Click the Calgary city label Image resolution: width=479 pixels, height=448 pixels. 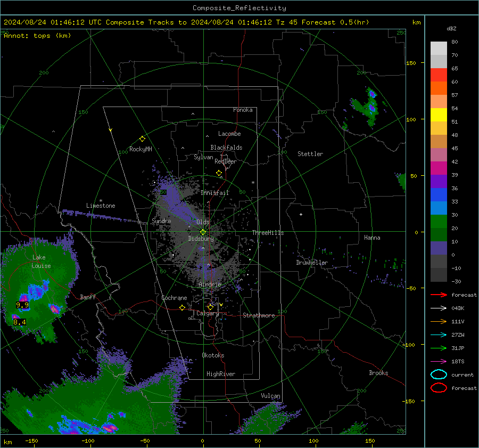click(208, 313)
